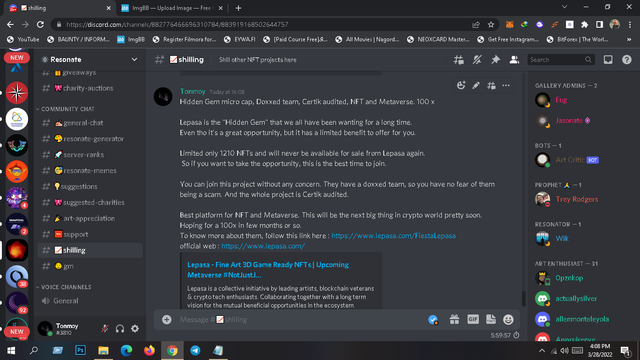Click the chat message scrollbar
This screenshot has width=640, height=360.
tap(523, 298)
